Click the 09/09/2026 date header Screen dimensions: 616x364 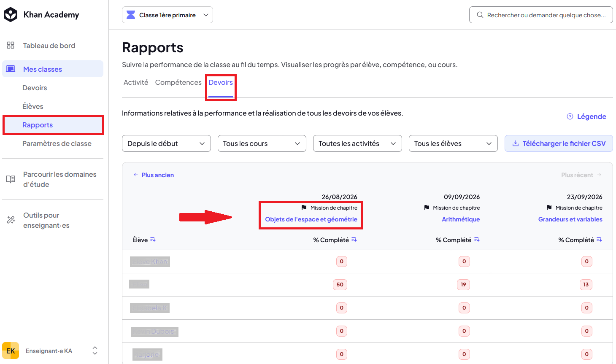(x=462, y=197)
